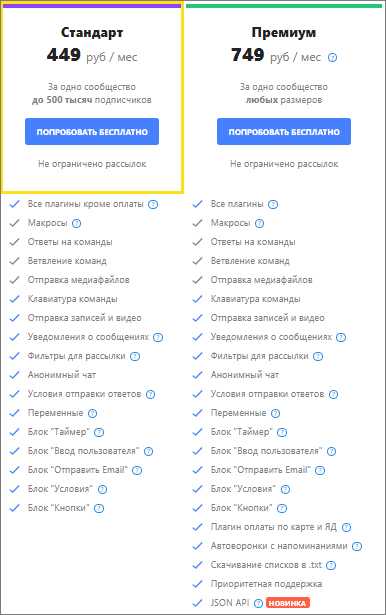Click help icon for Премиум Блок "Отправить Email"

320,470
